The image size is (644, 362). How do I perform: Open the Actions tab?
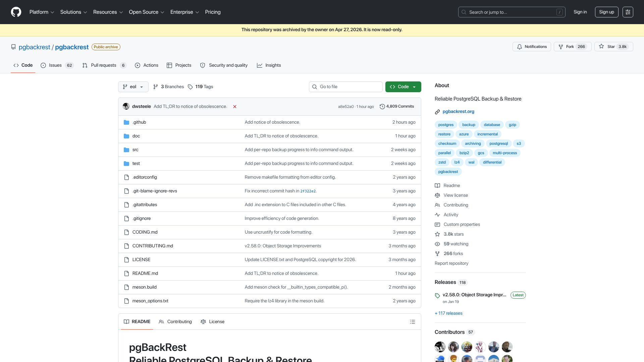pos(147,65)
